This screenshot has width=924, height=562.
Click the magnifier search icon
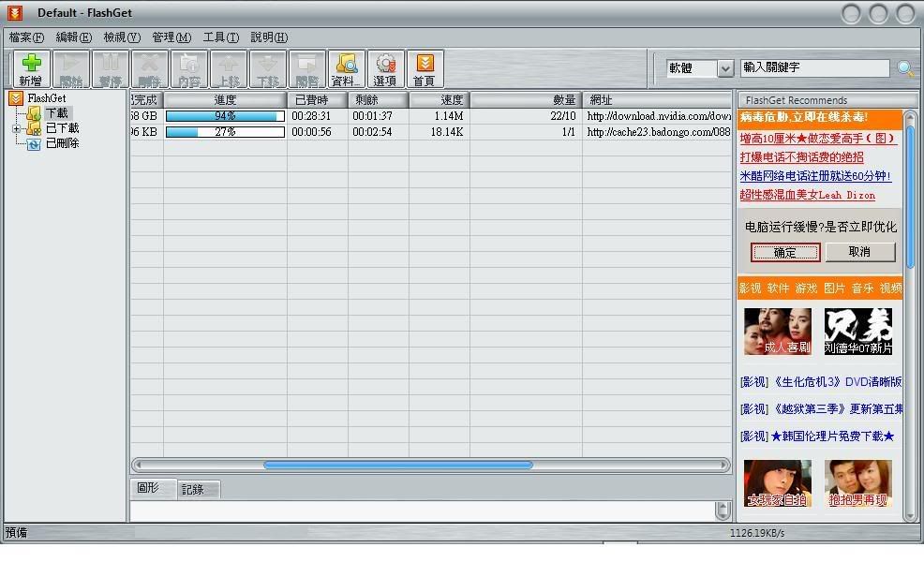coord(905,68)
